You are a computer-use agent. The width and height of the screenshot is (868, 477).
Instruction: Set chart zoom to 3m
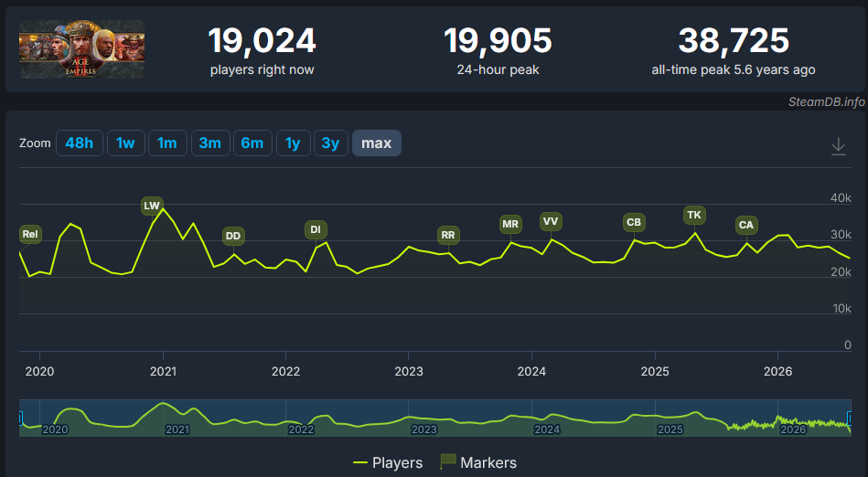(210, 143)
